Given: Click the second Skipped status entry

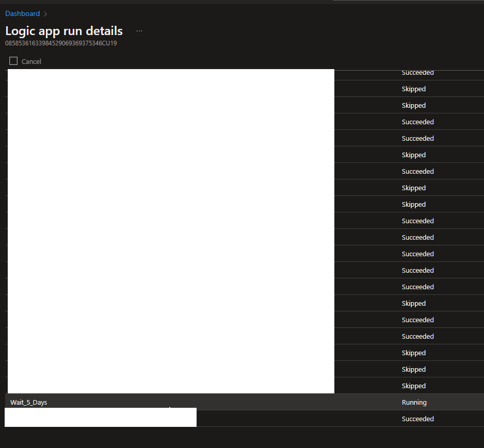Looking at the screenshot, I should [x=414, y=105].
